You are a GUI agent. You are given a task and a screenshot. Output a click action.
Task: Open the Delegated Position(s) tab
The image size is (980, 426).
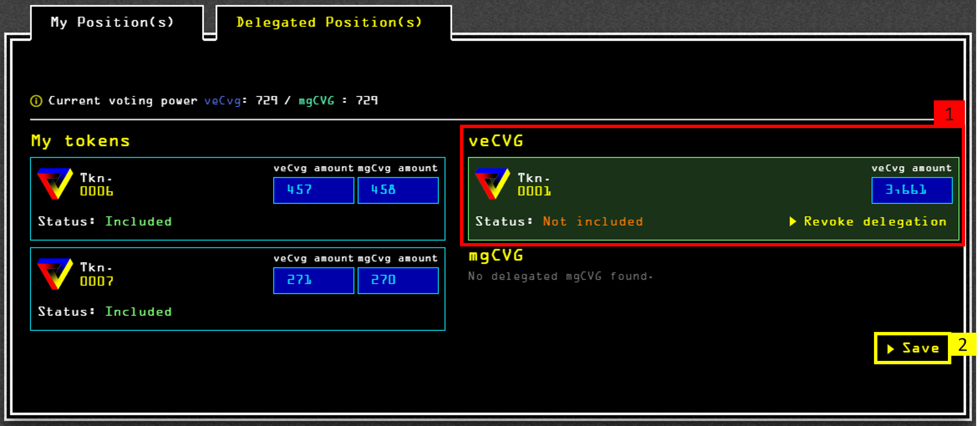pos(329,22)
